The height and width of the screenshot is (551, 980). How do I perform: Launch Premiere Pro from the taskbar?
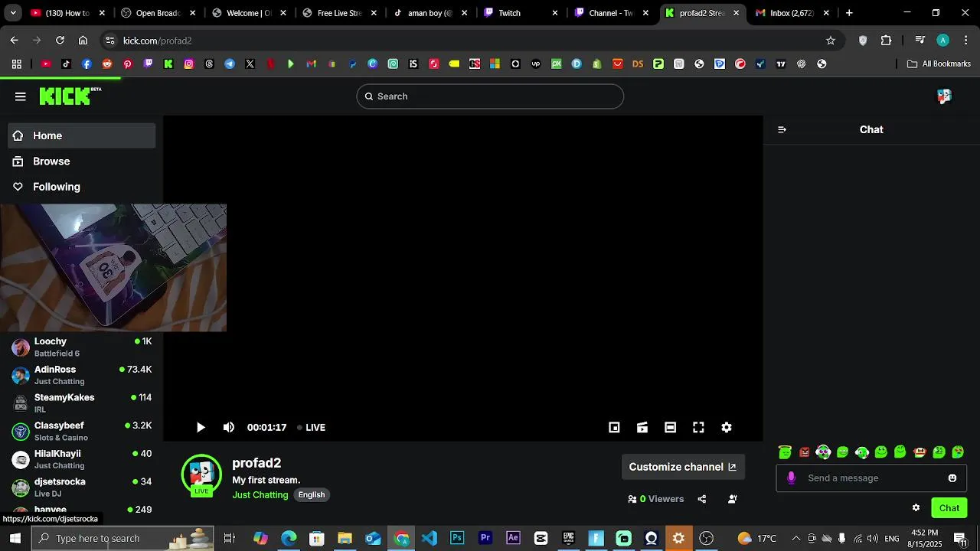point(485,539)
